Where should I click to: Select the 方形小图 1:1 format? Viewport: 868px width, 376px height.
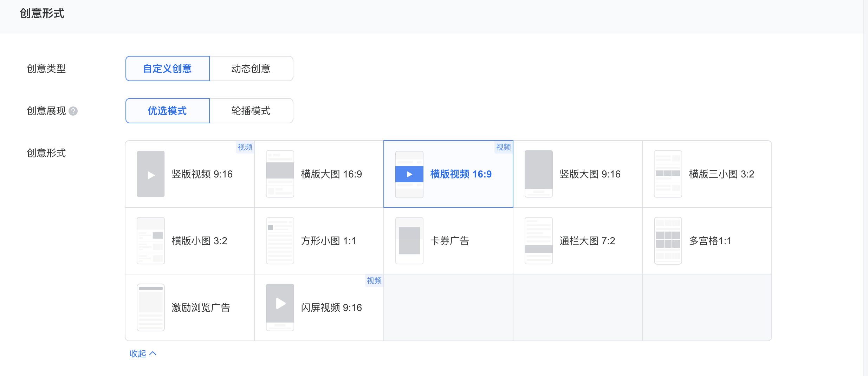(x=329, y=241)
